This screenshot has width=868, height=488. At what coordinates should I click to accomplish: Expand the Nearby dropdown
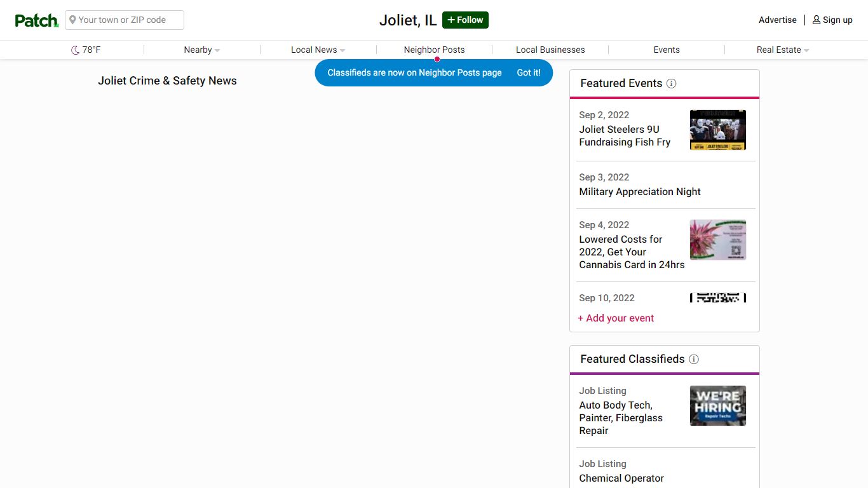[202, 50]
